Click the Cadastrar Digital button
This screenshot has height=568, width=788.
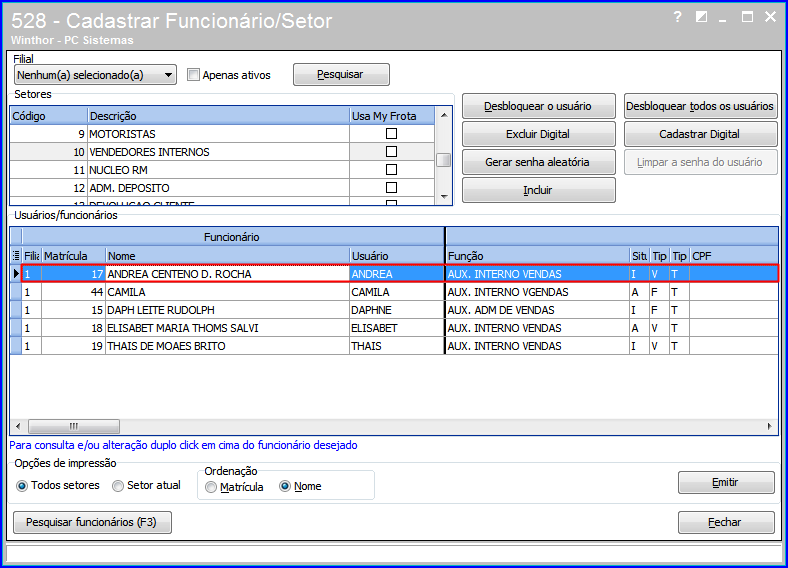coord(701,134)
